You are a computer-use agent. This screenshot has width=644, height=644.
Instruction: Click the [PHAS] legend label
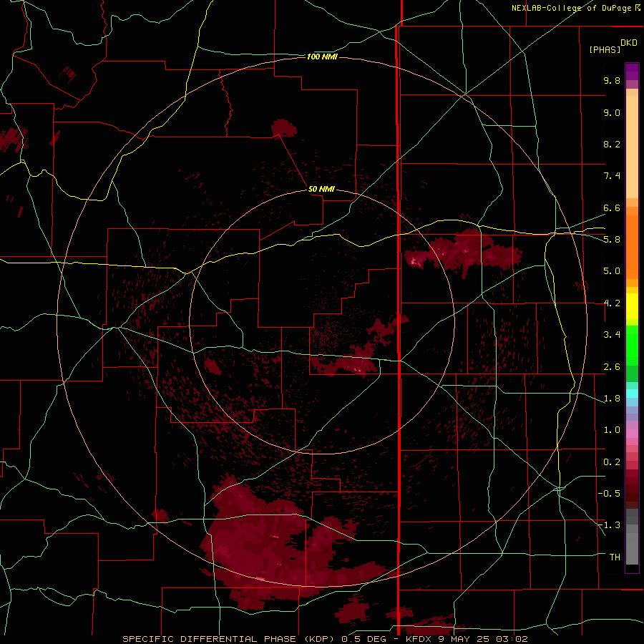[x=605, y=49]
